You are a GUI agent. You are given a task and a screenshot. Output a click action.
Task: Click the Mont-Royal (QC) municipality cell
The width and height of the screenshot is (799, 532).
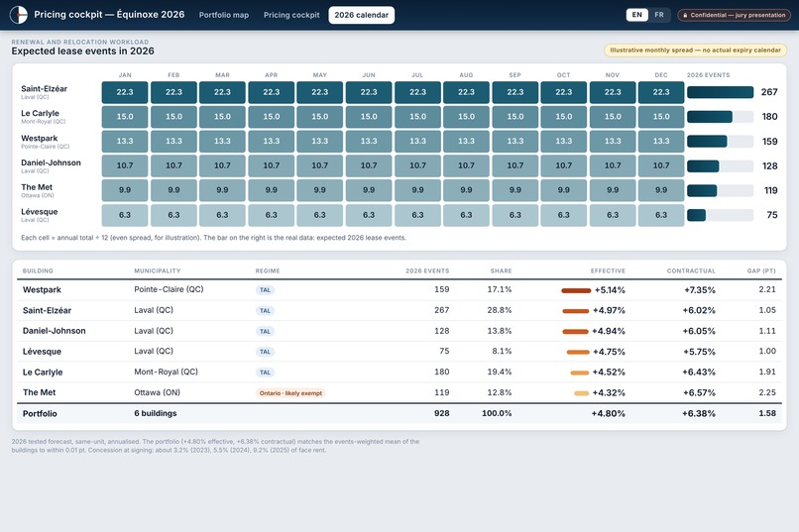[166, 372]
